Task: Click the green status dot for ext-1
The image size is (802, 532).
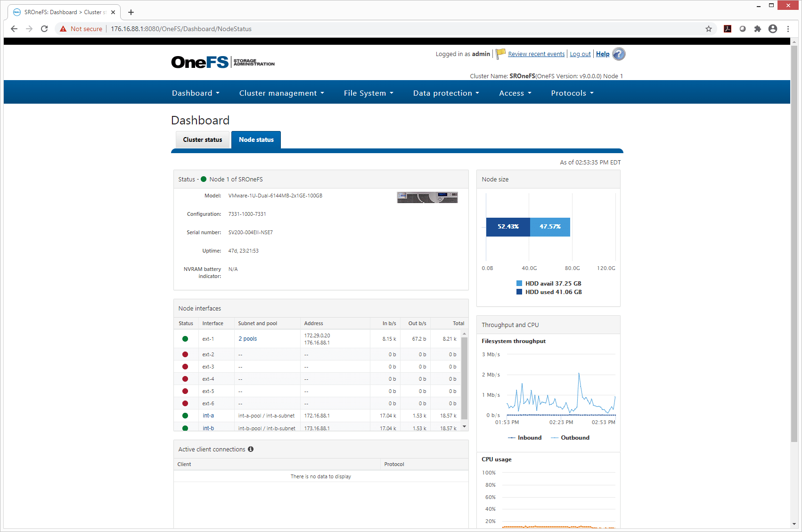Action: (x=185, y=339)
